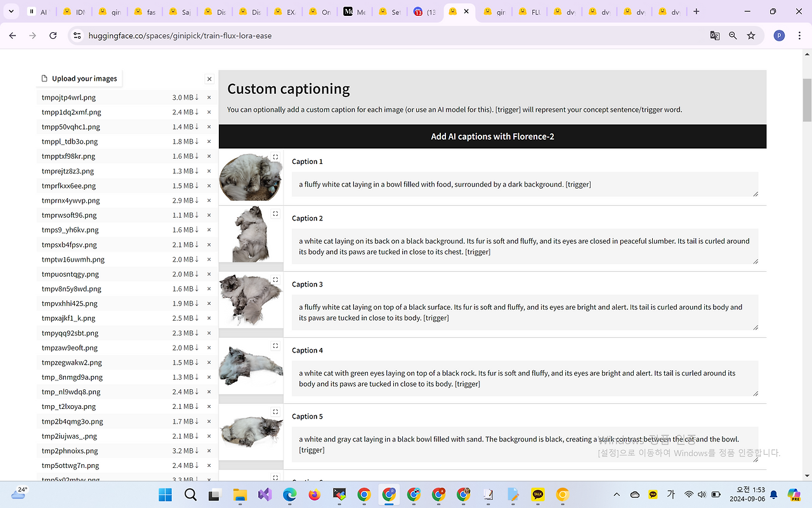The height and width of the screenshot is (508, 812).
Task: Open KakaoTalk from the taskbar
Action: [538, 495]
